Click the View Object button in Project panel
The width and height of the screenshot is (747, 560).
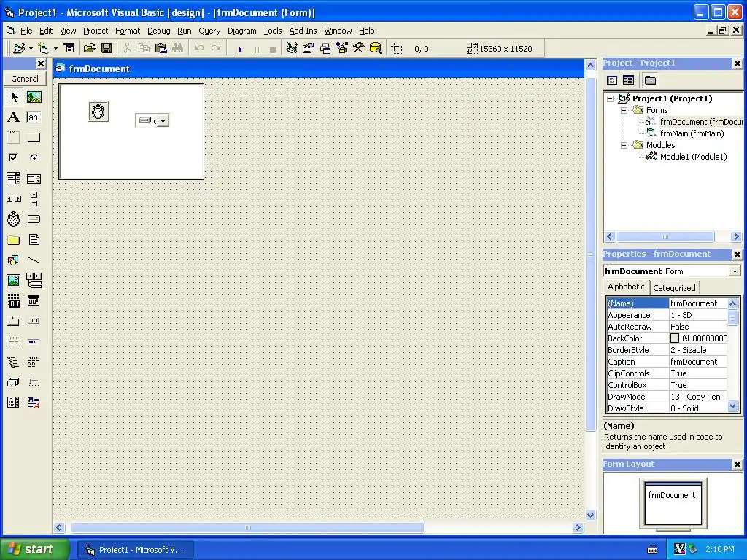tap(628, 80)
